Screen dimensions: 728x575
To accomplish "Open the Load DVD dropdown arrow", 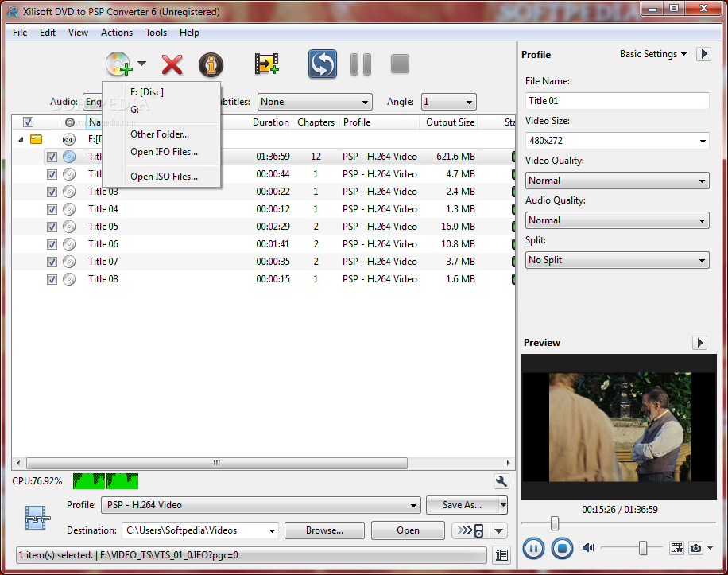I will 142,64.
